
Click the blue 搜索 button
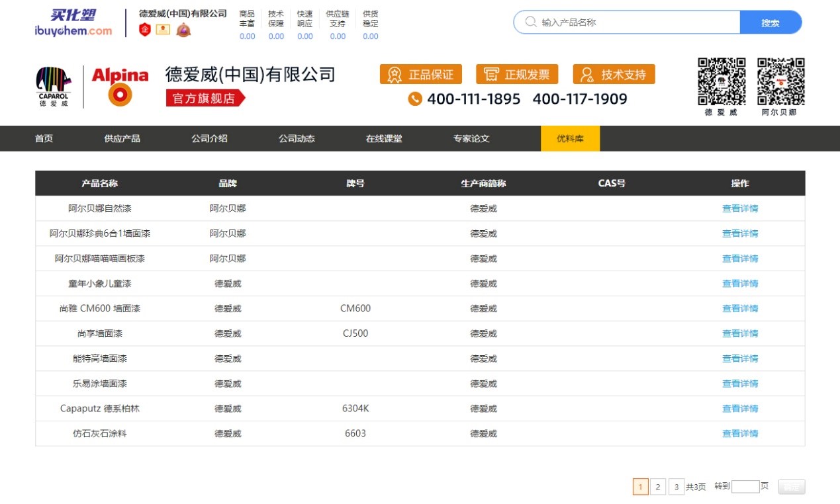770,22
